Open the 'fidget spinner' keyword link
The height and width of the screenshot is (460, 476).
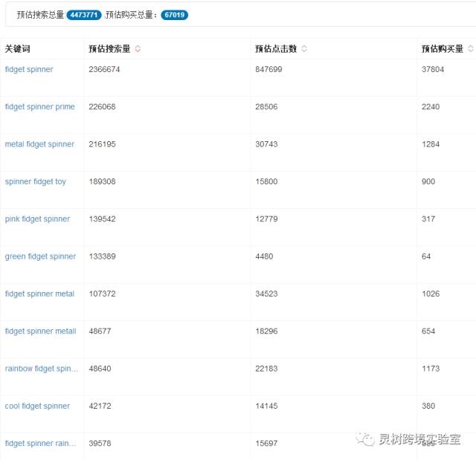pos(29,69)
